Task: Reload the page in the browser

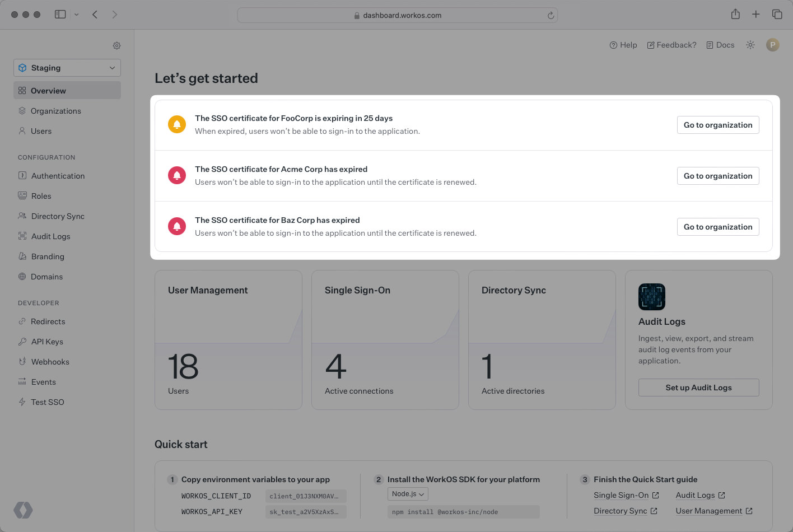Action: 551,15
